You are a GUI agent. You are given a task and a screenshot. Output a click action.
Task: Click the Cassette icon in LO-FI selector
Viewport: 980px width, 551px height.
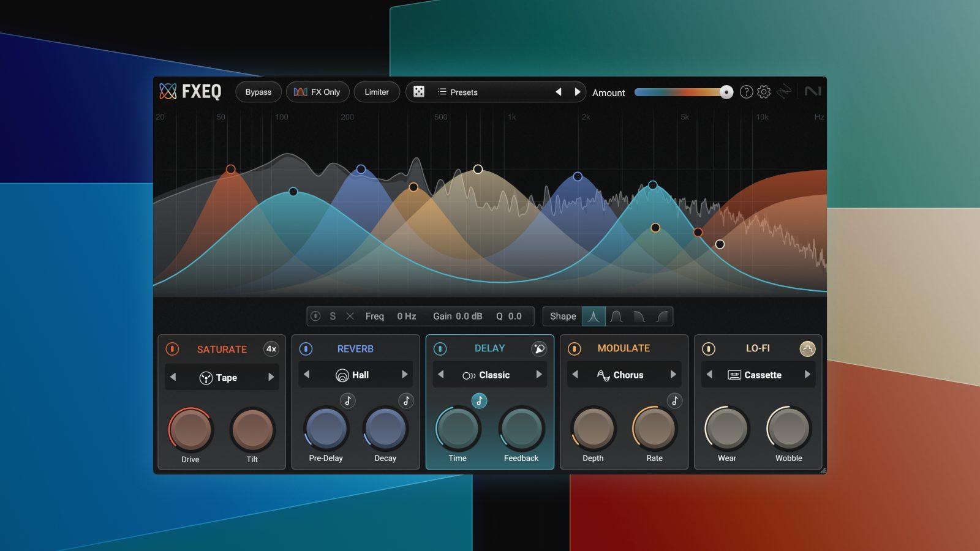(x=734, y=375)
